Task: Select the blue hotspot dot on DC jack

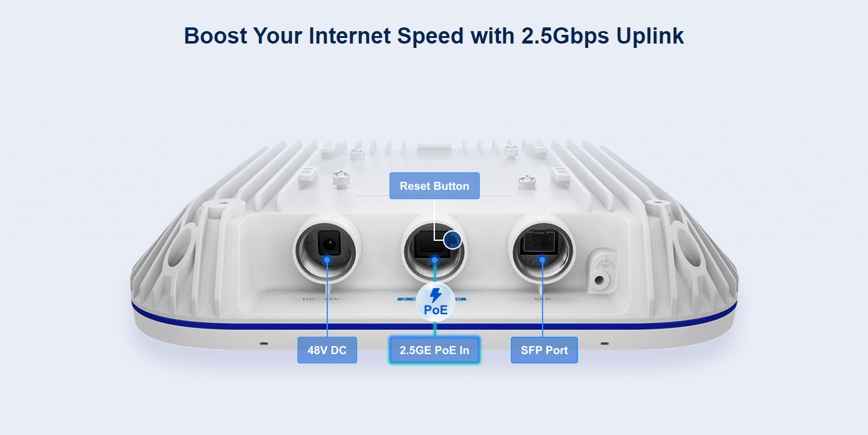Action: [327, 259]
